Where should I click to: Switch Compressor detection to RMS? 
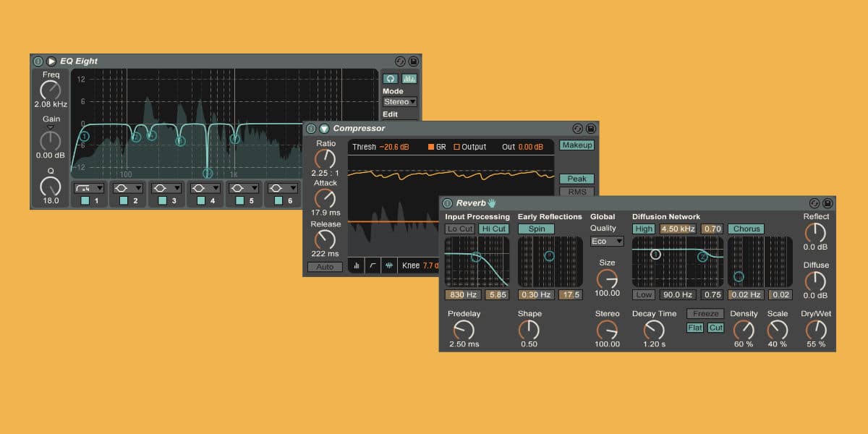tap(576, 192)
